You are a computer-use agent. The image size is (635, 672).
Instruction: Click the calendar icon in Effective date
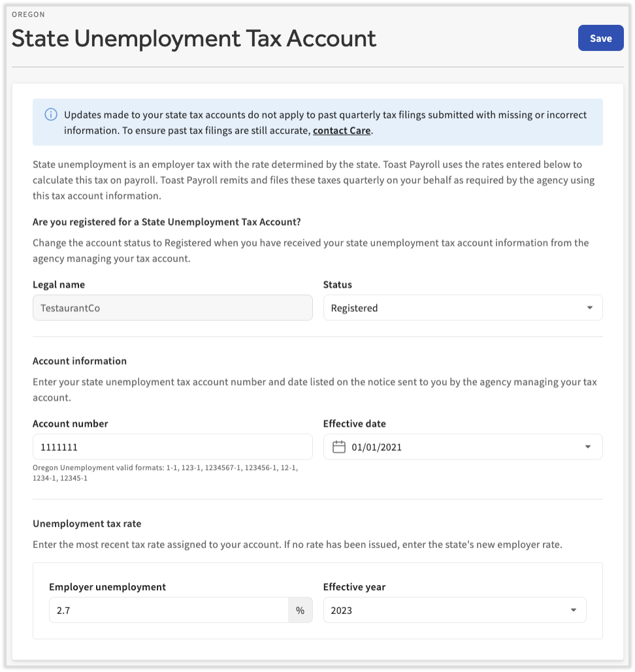pos(339,447)
